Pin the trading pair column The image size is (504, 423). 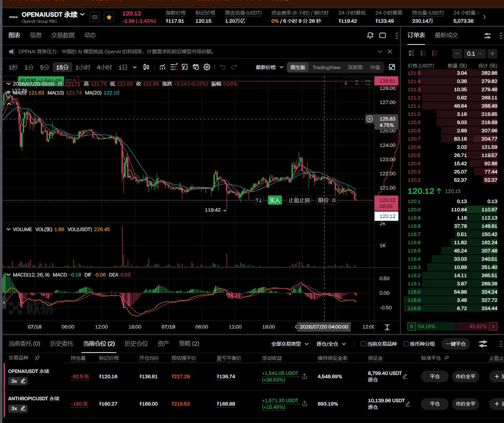point(37,358)
